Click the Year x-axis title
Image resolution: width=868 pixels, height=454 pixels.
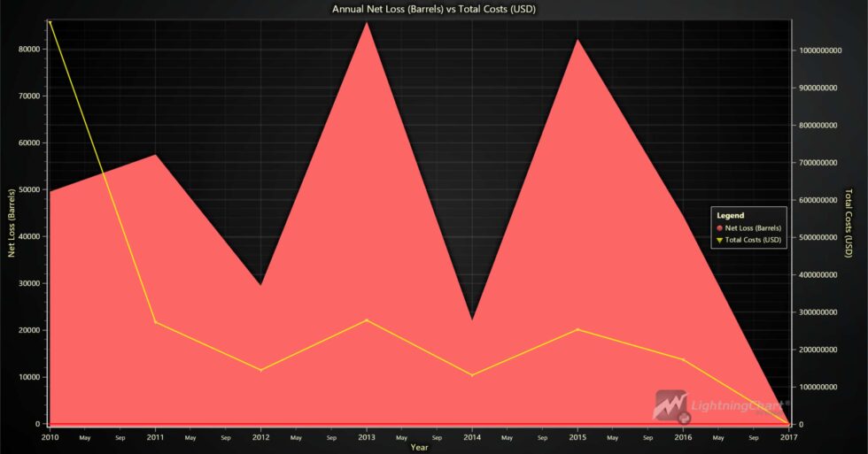click(x=419, y=447)
